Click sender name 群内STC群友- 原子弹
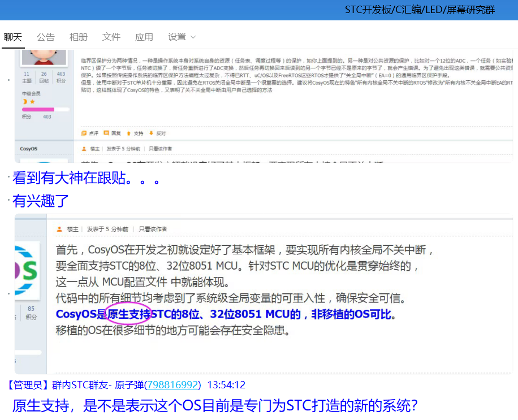Screen dimensions: 518x420 coord(98,384)
